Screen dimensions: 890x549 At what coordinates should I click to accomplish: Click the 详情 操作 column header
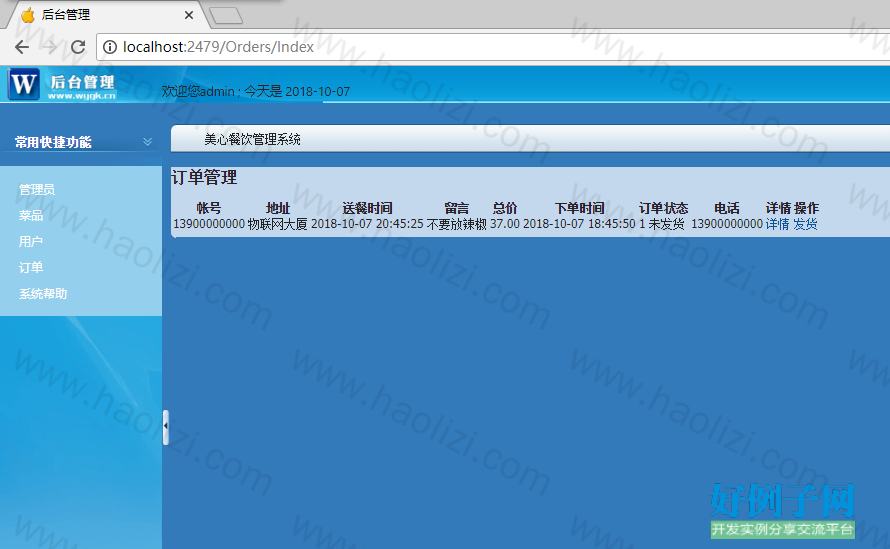(x=792, y=208)
